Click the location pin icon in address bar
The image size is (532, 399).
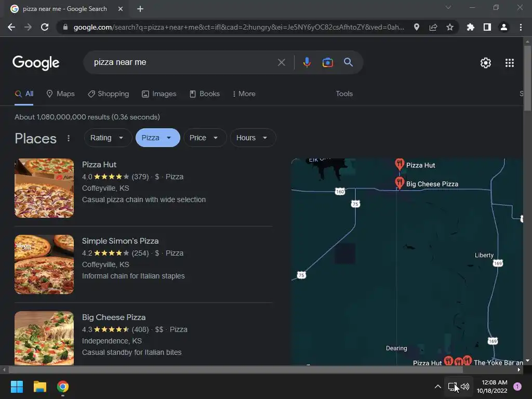[417, 27]
